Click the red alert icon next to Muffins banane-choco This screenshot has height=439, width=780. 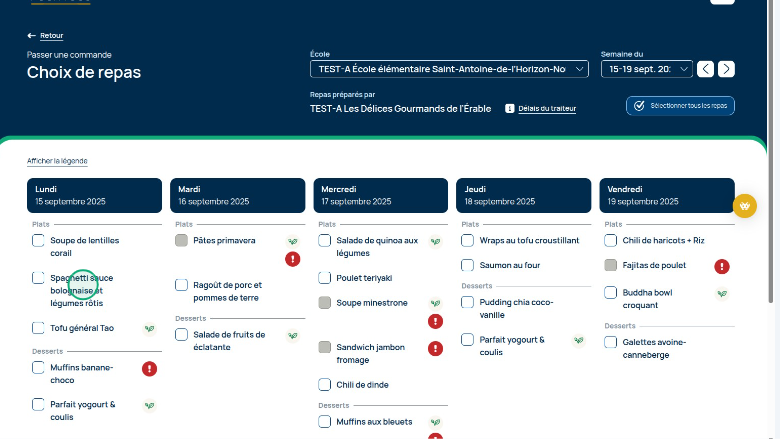tap(149, 369)
